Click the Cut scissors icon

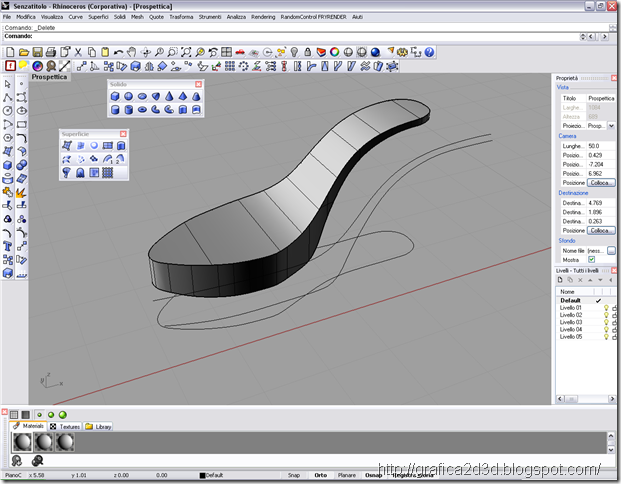click(x=78, y=52)
